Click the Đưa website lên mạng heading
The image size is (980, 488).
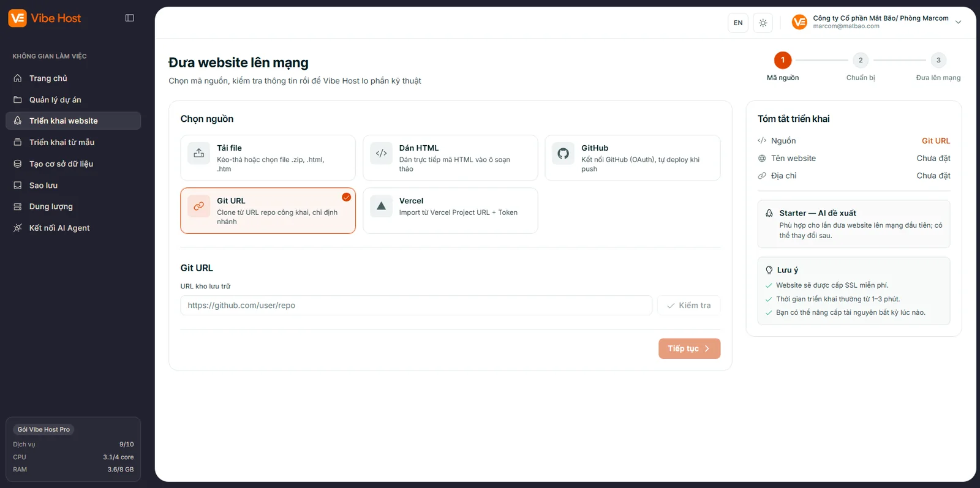tap(238, 62)
